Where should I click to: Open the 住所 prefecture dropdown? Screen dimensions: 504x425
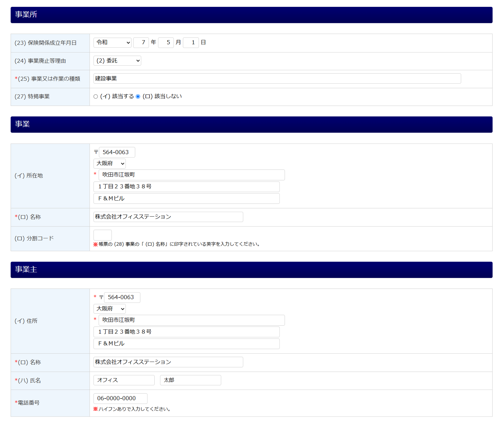click(109, 309)
